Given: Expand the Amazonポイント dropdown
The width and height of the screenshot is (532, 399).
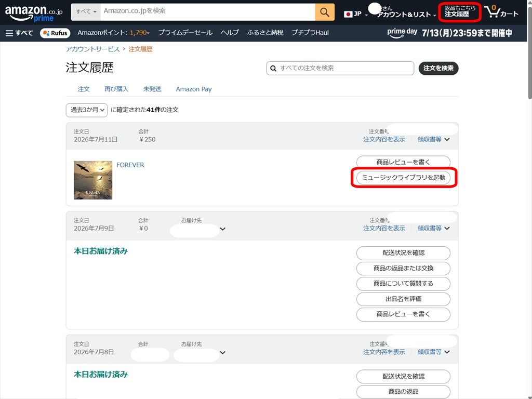Looking at the screenshot, I should 113,33.
